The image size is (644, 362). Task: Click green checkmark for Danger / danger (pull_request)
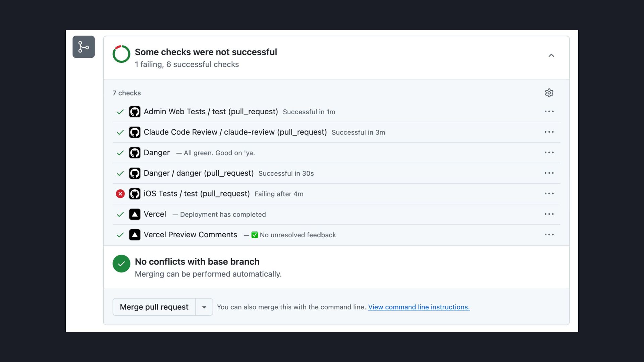click(x=120, y=173)
